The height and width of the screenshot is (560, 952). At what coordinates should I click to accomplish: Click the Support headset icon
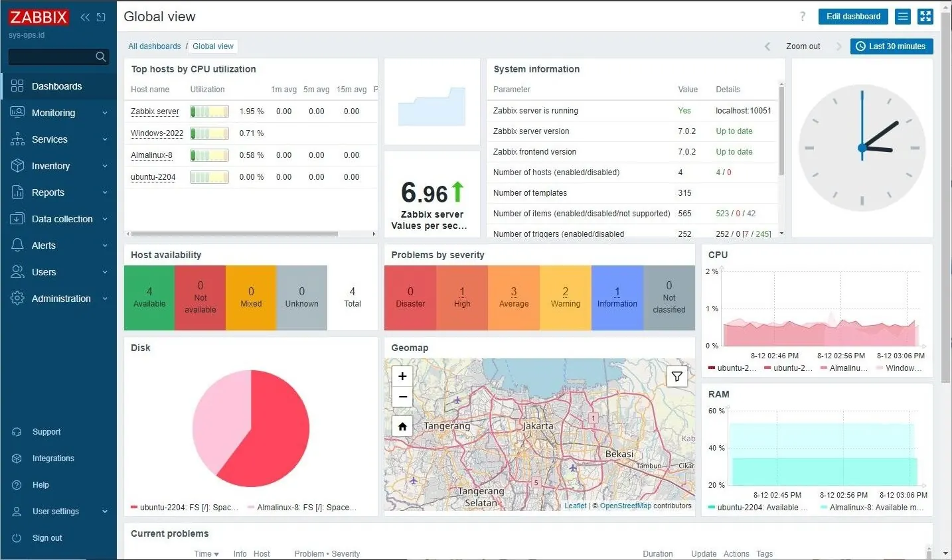pyautogui.click(x=17, y=432)
